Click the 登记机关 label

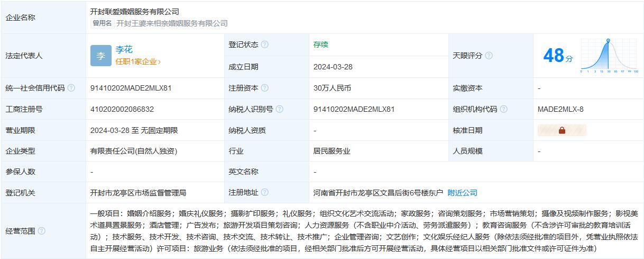[20, 193]
